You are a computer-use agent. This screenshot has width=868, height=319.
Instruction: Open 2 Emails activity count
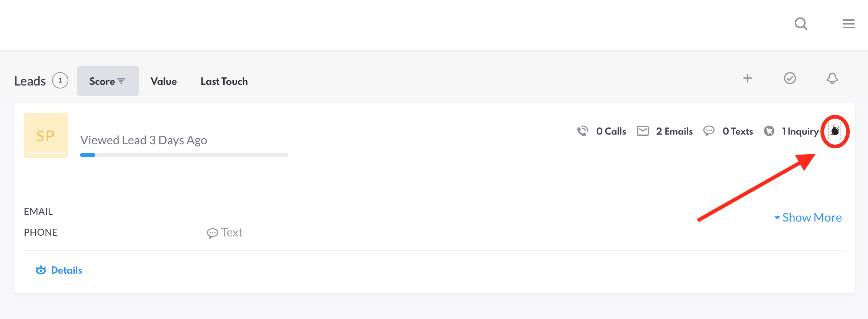(x=674, y=131)
